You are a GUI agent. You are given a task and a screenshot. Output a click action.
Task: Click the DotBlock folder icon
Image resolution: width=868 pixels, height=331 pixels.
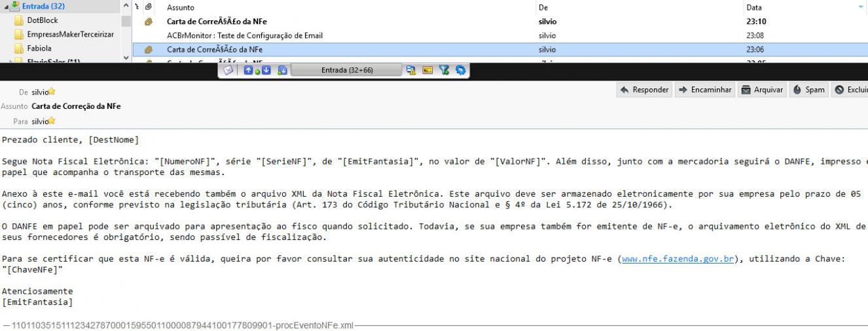click(x=19, y=20)
